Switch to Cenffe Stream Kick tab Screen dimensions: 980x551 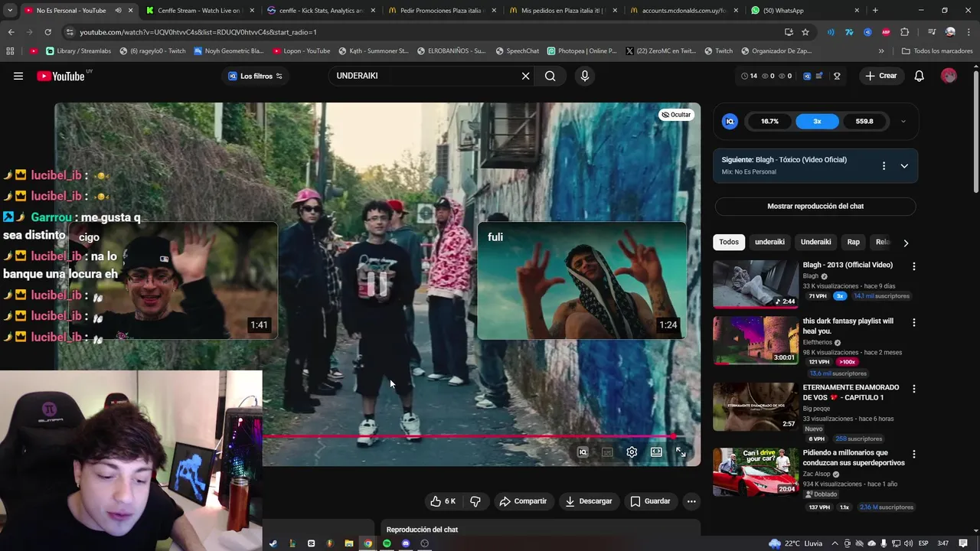coord(198,11)
